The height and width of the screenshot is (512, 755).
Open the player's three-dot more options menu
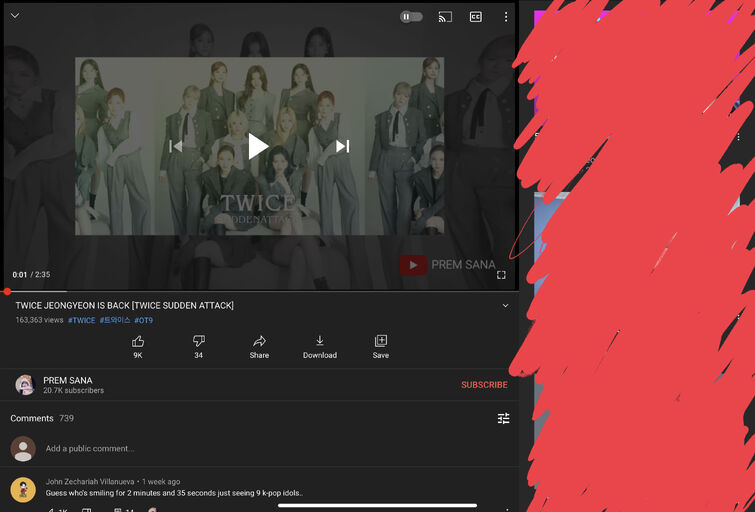coord(506,17)
